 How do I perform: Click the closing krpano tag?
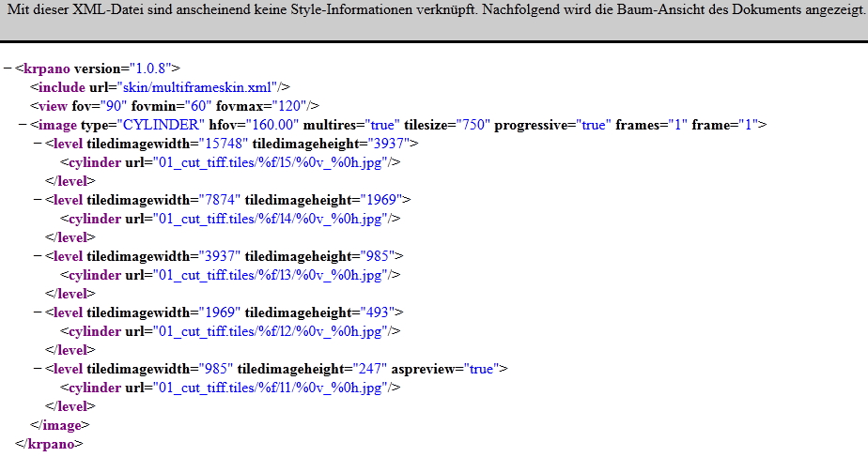pyautogui.click(x=49, y=444)
